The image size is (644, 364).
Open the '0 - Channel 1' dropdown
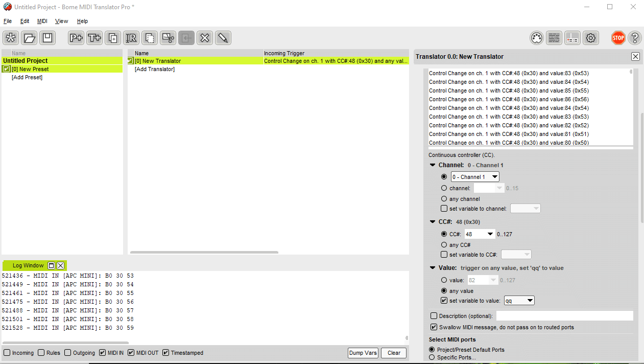475,177
